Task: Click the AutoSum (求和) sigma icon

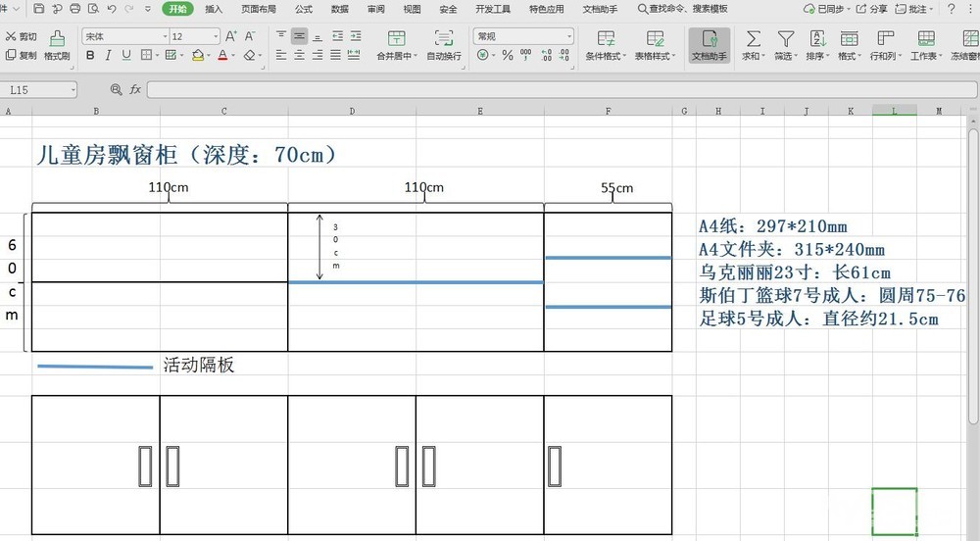Action: tap(753, 39)
